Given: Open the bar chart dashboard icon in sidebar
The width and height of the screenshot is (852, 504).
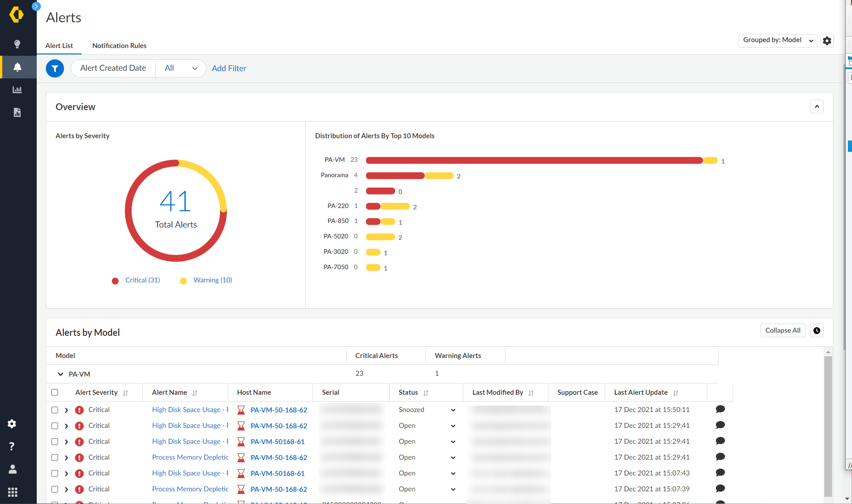Looking at the screenshot, I should [x=17, y=90].
